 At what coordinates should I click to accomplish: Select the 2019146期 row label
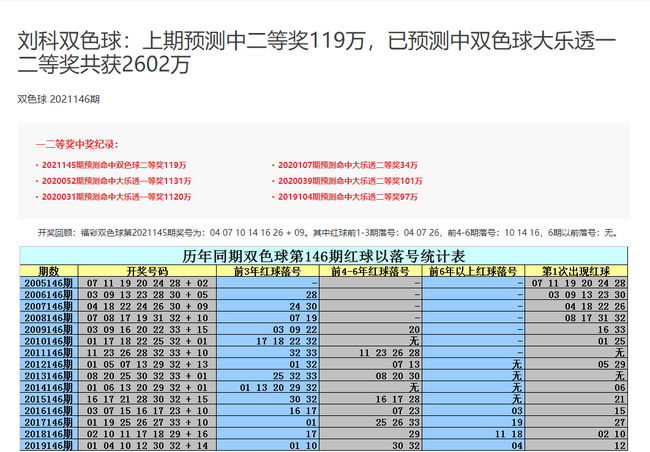click(x=49, y=445)
